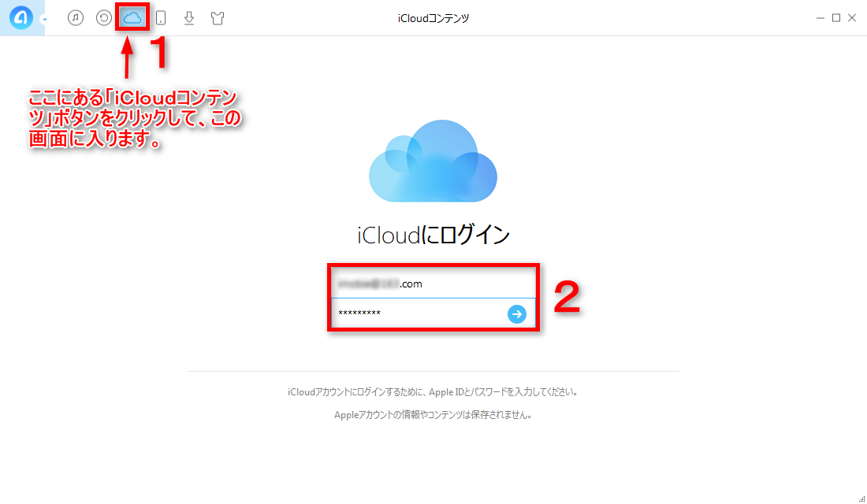Click the 'Apple IDとパスワードを入力してください' instruction text
This screenshot has width=867, height=504.
[433, 392]
